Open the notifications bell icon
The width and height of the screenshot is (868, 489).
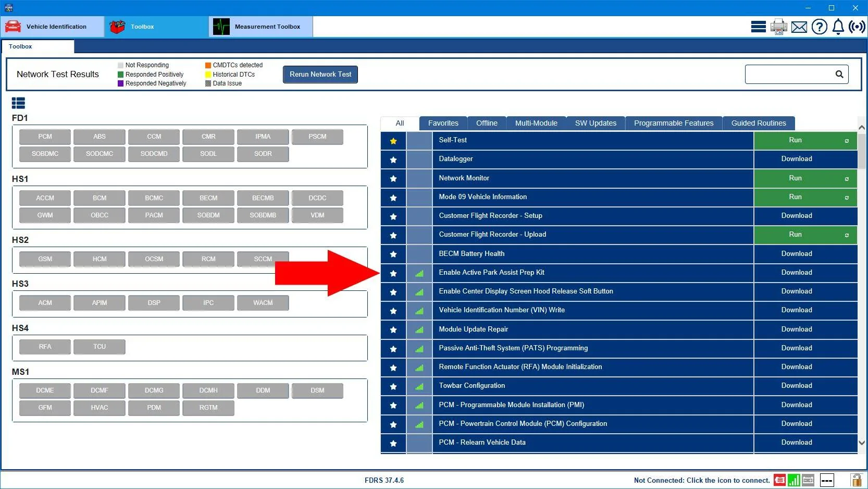pyautogui.click(x=838, y=27)
